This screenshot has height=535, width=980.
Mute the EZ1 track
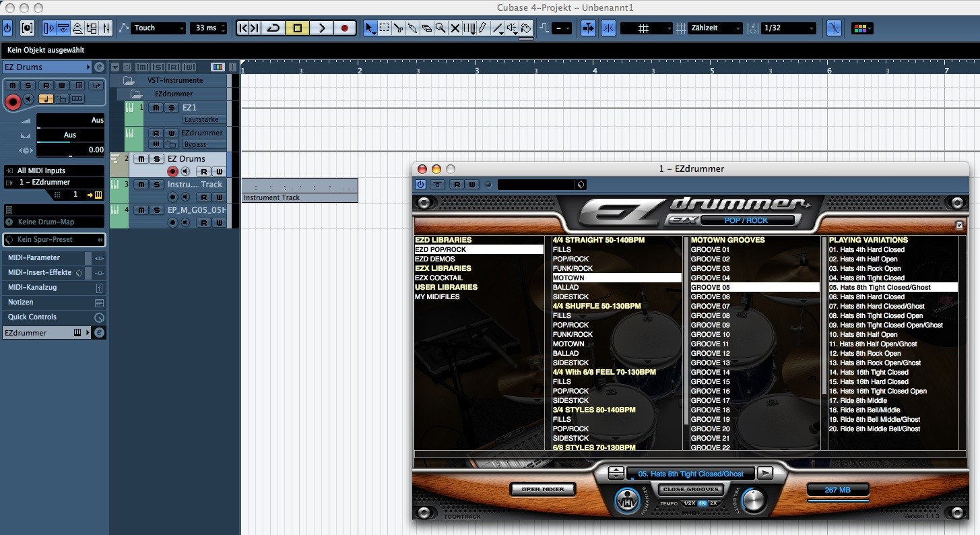[156, 108]
